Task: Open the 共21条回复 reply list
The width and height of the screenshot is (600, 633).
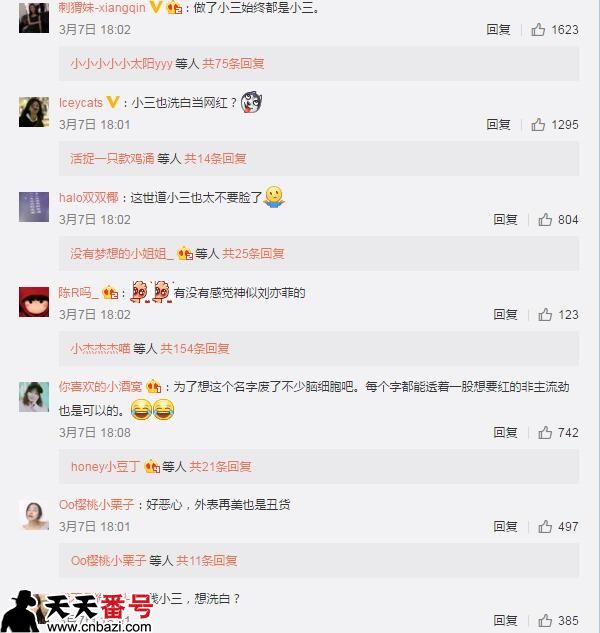Action: coord(220,467)
